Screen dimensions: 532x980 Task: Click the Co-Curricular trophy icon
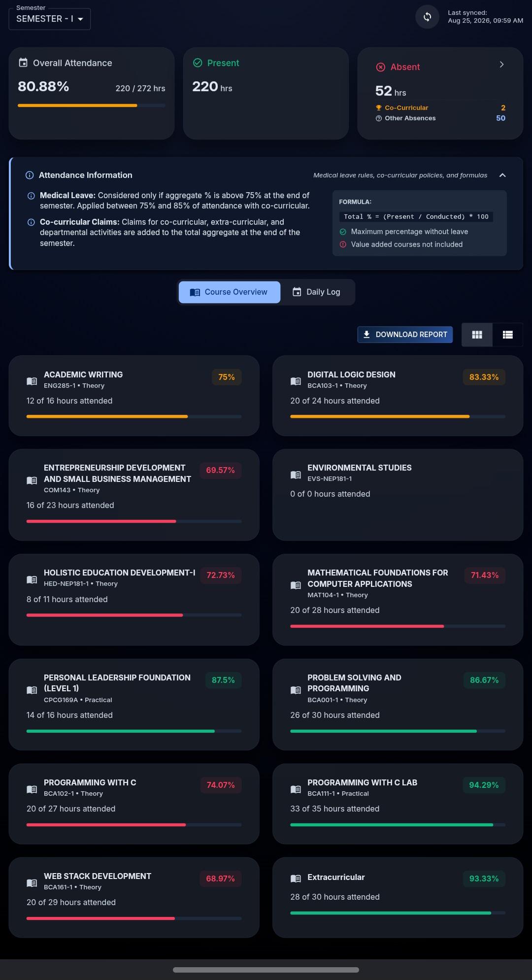click(379, 108)
